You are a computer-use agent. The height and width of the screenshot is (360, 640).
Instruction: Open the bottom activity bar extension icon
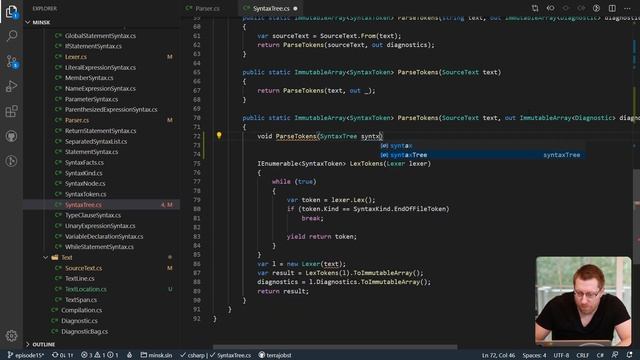[x=11, y=161]
